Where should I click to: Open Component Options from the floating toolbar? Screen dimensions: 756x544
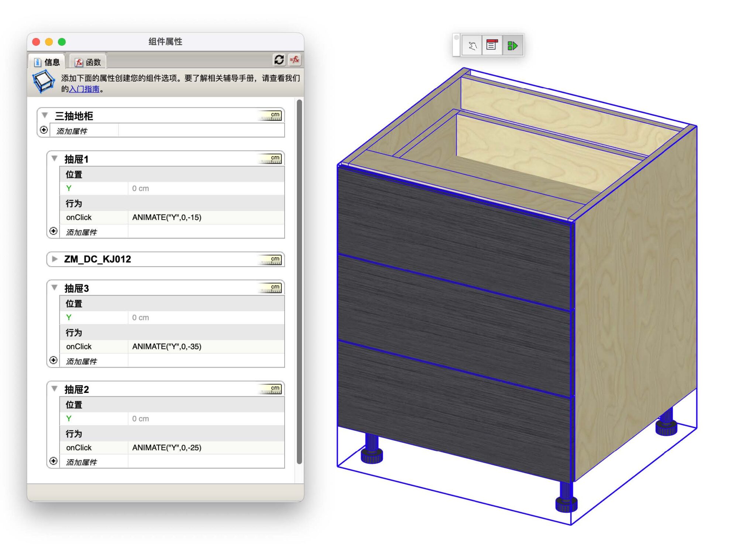pos(492,46)
